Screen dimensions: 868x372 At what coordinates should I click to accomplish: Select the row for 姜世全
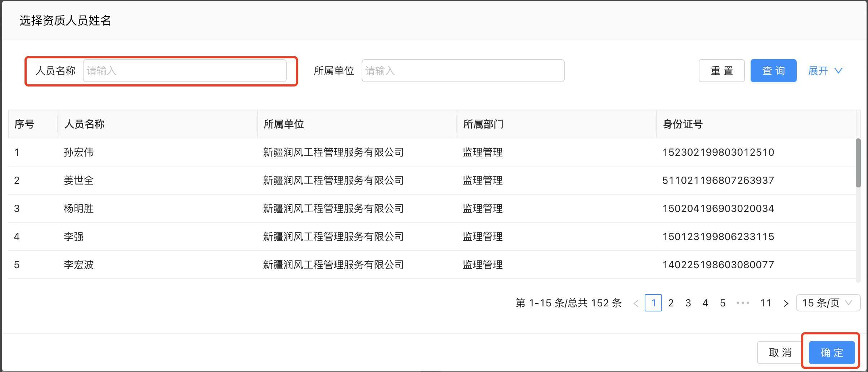tap(432, 180)
